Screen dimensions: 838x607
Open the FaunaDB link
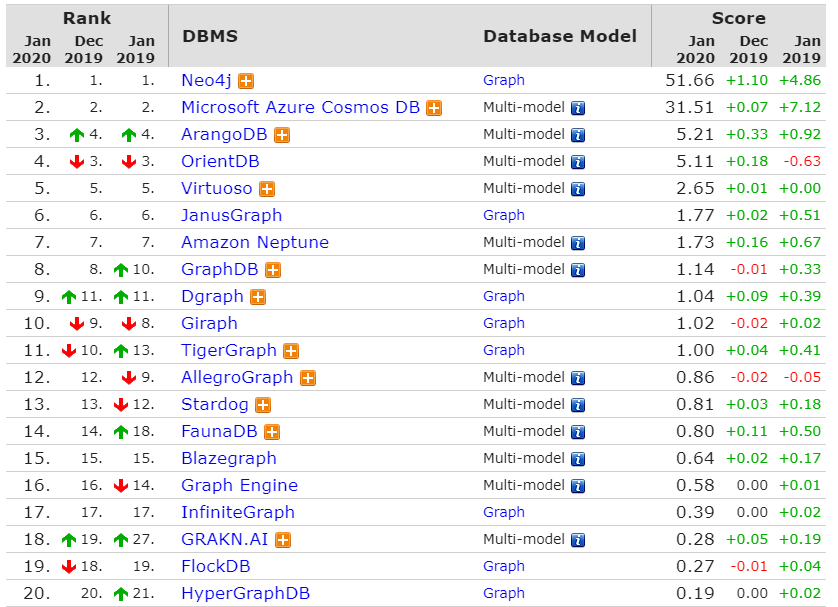219,431
